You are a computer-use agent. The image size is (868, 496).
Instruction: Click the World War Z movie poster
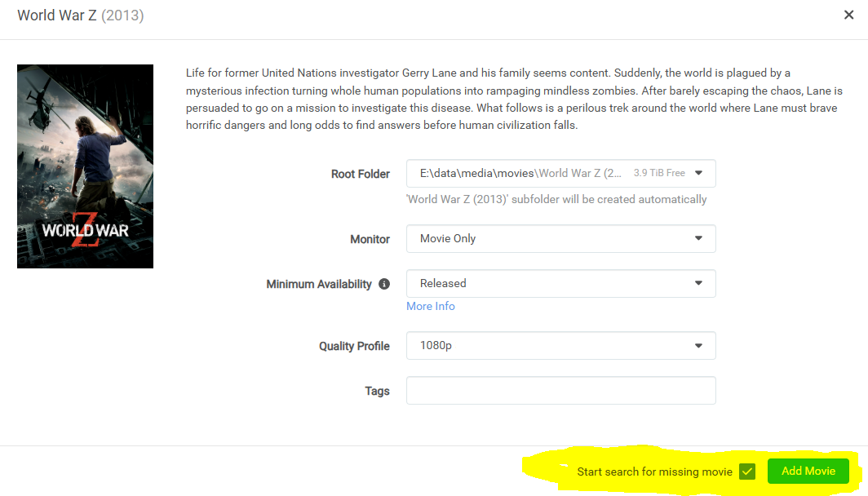(85, 166)
